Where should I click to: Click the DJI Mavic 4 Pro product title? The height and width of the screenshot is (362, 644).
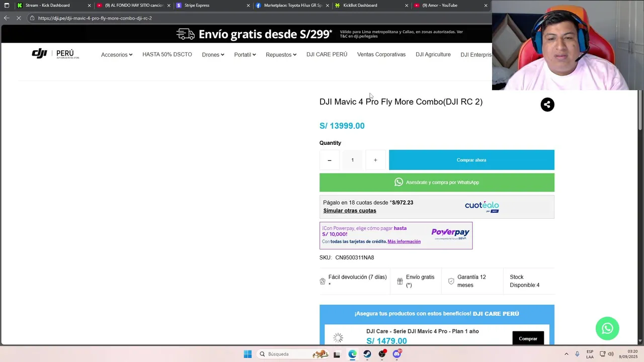(x=401, y=102)
